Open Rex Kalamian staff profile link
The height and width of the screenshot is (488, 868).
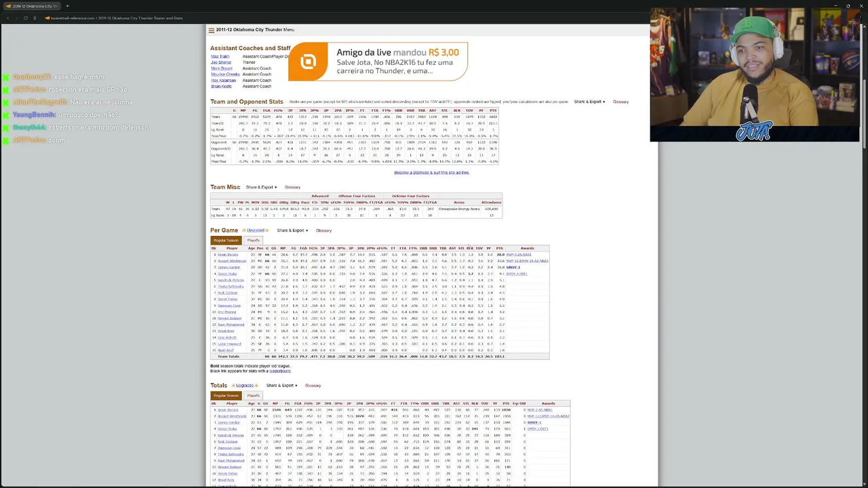coord(223,81)
